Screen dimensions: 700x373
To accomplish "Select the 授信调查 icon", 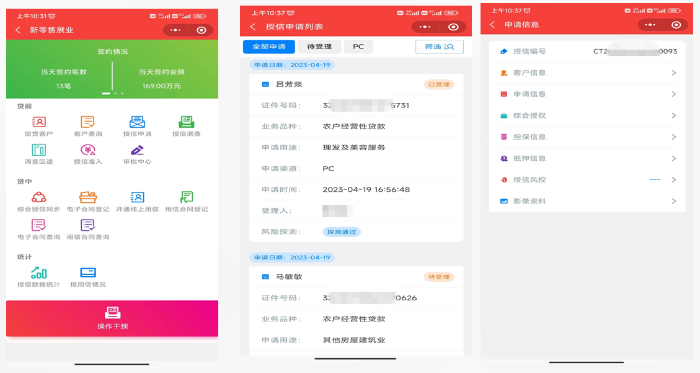I will (x=186, y=122).
